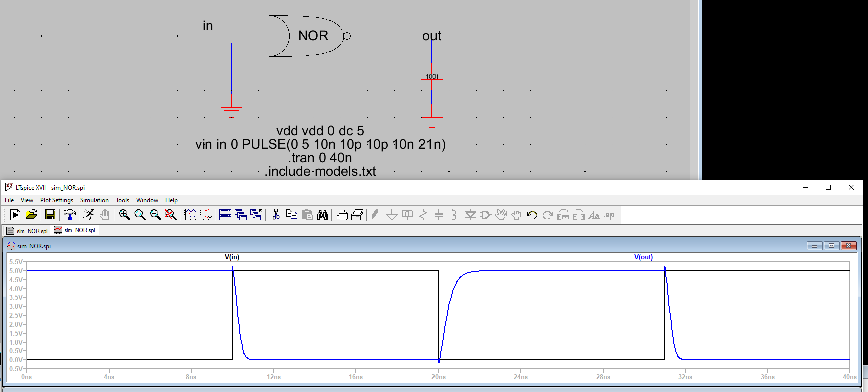
Task: Open the Window menu
Action: point(147,200)
